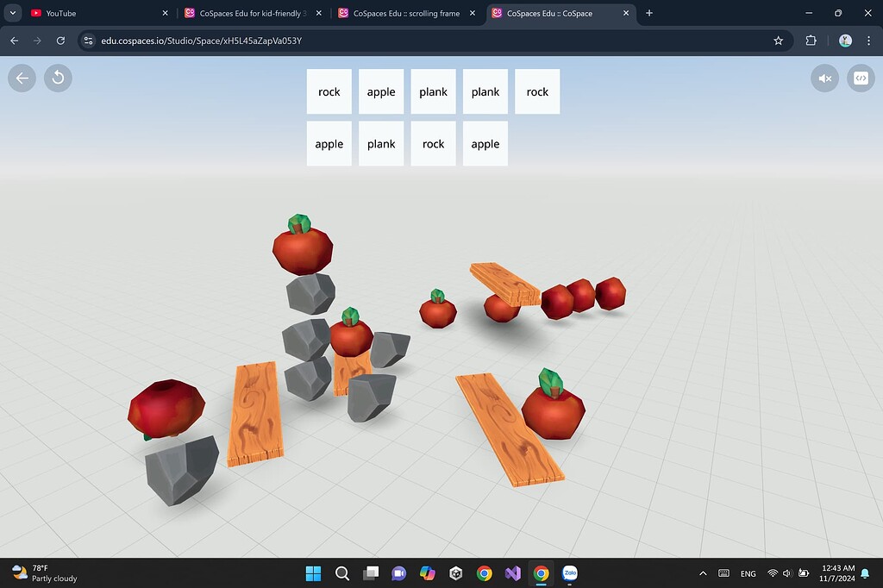Click the taskbar search icon
This screenshot has width=883, height=588.
341,573
